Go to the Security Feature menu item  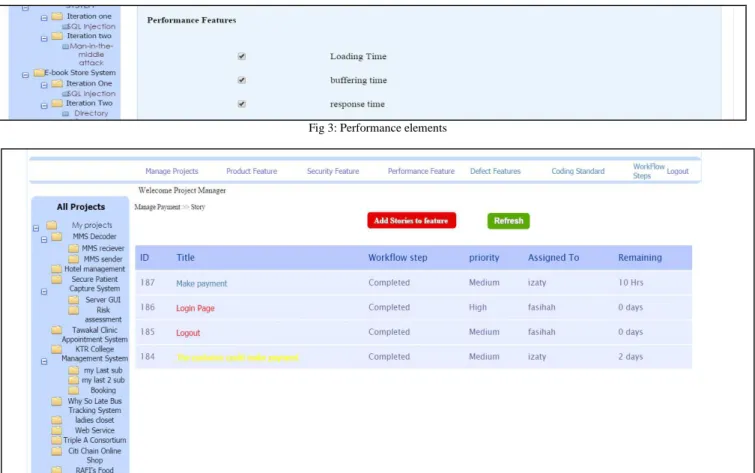pos(333,171)
